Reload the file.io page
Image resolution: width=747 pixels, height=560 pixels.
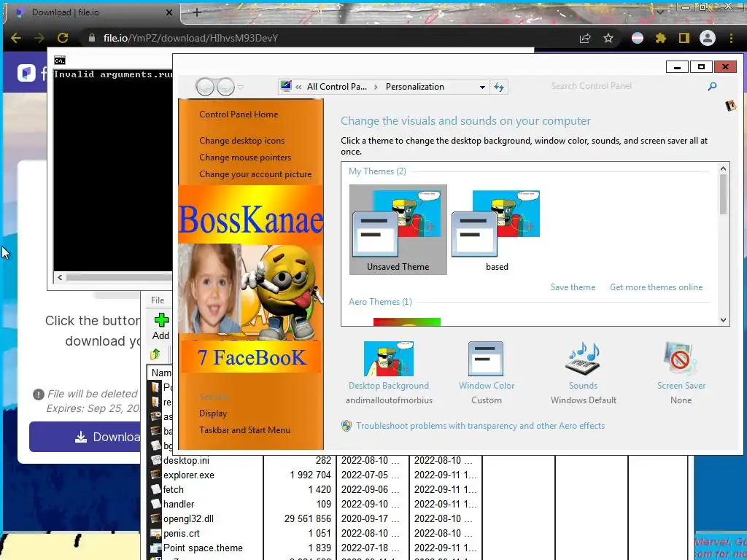[63, 38]
